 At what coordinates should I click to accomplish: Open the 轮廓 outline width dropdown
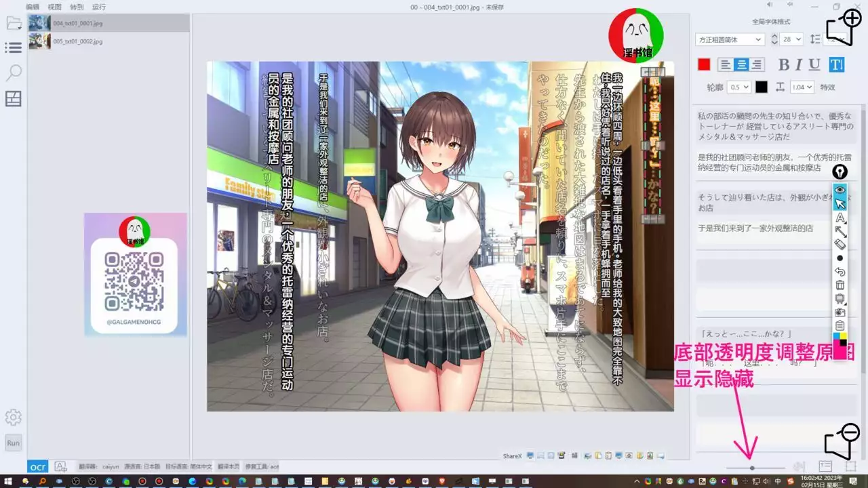point(738,87)
